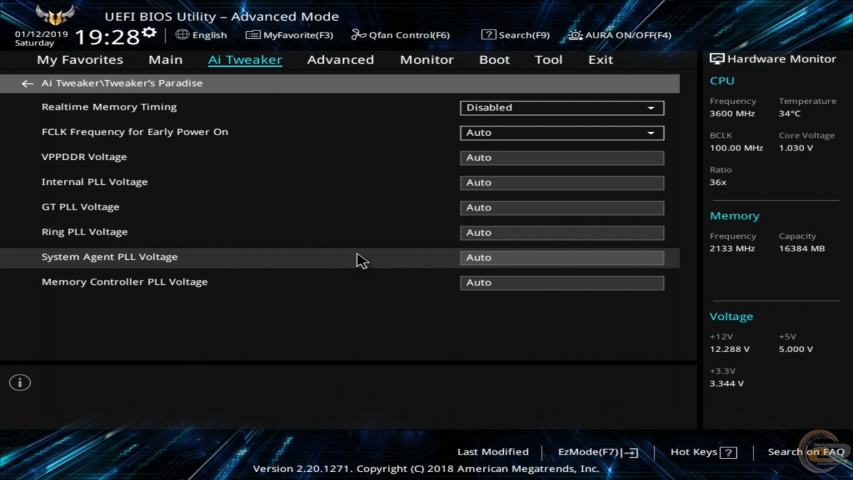Click the +12V value 12.288 V
853x480 pixels.
coord(730,349)
